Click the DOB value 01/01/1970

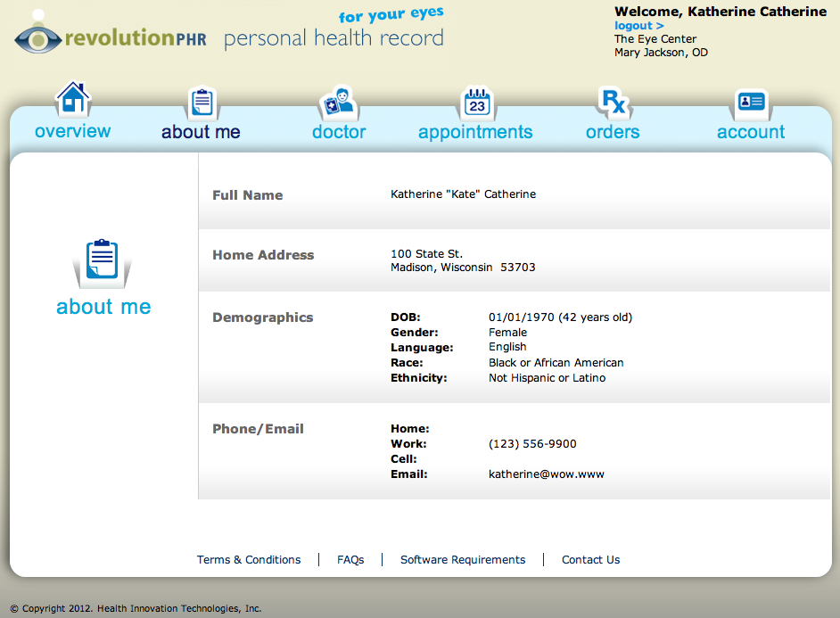click(x=521, y=317)
